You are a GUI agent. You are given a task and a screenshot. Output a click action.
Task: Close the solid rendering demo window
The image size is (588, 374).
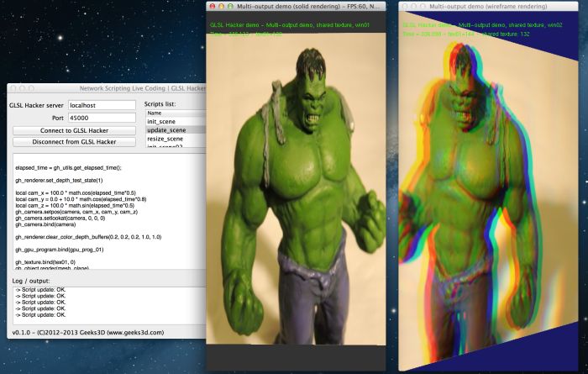tap(213, 7)
